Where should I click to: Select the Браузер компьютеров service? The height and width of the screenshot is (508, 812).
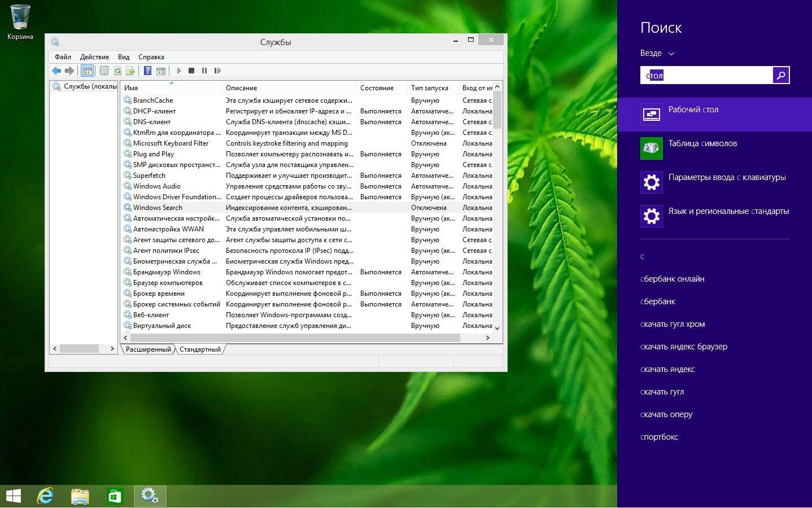[x=307, y=283]
